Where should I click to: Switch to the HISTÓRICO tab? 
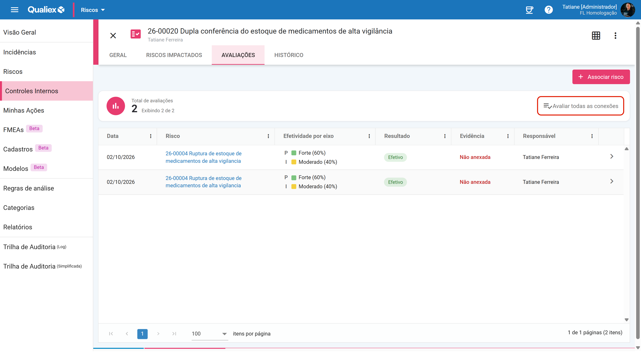289,55
